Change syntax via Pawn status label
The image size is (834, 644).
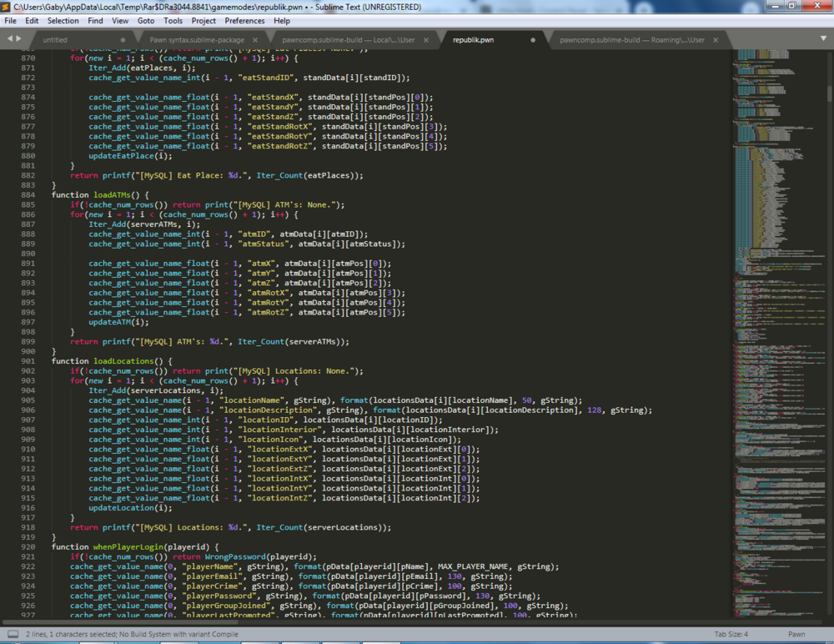click(796, 635)
